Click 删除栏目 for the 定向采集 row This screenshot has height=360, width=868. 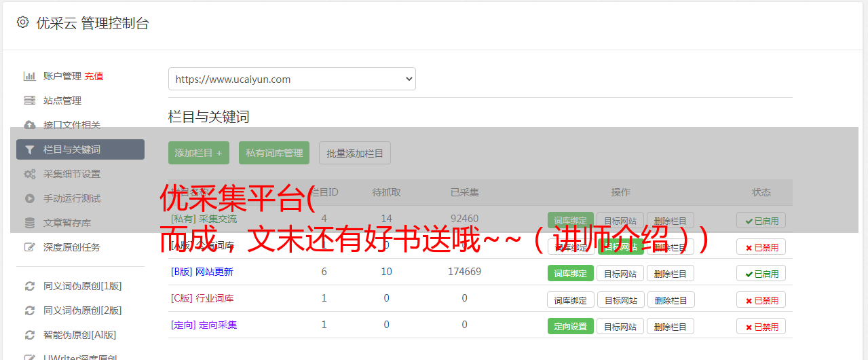(671, 326)
